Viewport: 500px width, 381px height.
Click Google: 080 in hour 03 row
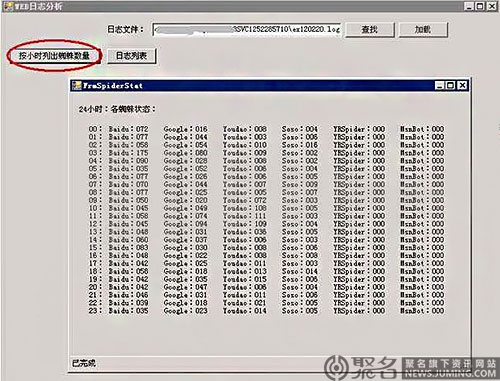pos(185,153)
